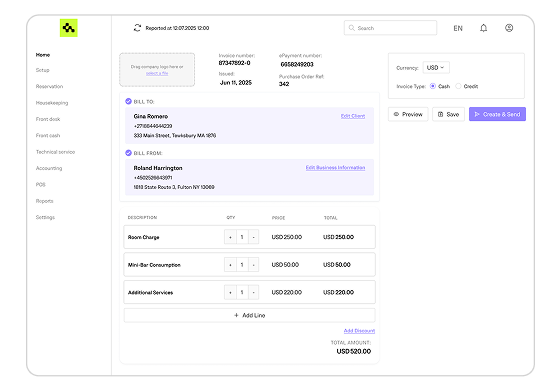Open Technical service in sidebar
This screenshot has height=391, width=560.
tap(55, 152)
